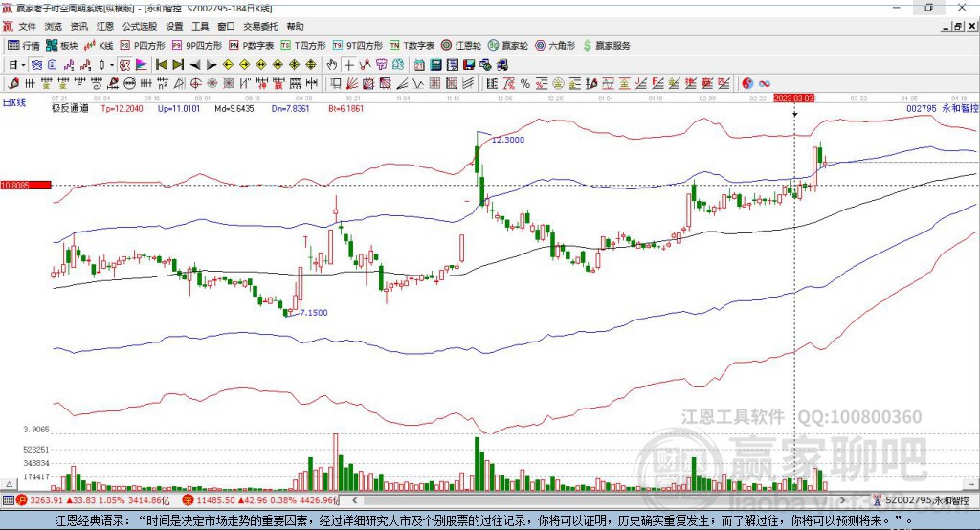Jump to last bar with skip-forward icon

(x=178, y=65)
